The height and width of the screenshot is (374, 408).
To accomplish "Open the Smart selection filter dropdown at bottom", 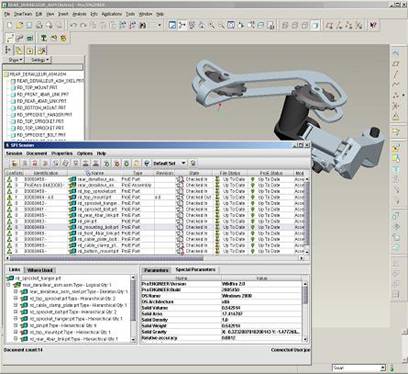I will [383, 368].
